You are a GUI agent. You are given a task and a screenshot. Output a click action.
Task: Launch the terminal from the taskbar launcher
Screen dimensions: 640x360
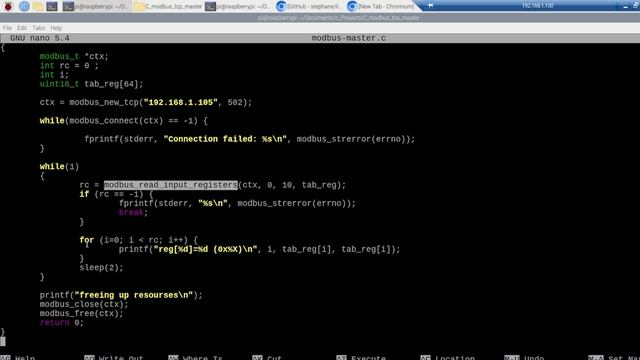tap(52, 6)
